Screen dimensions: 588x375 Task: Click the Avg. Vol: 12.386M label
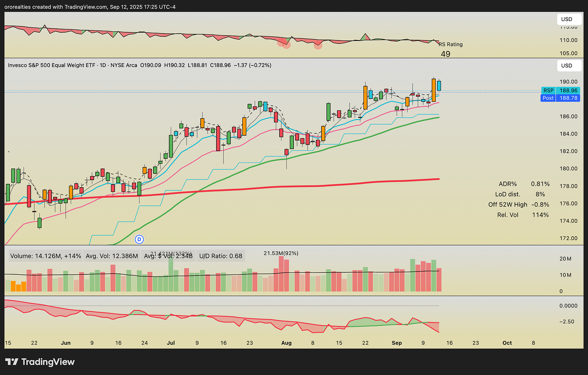(112, 256)
